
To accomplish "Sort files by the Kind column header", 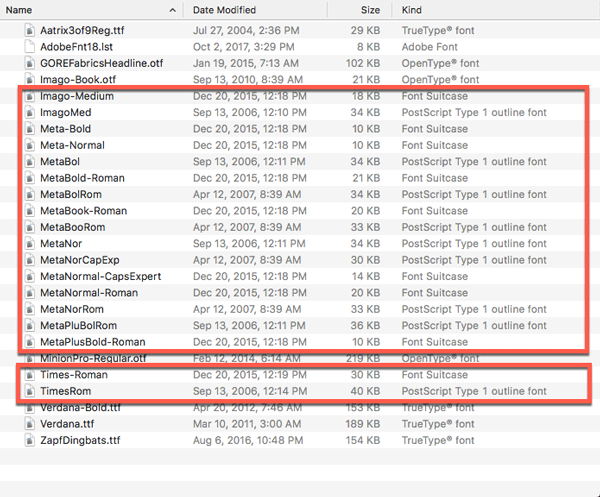I will tap(411, 10).
